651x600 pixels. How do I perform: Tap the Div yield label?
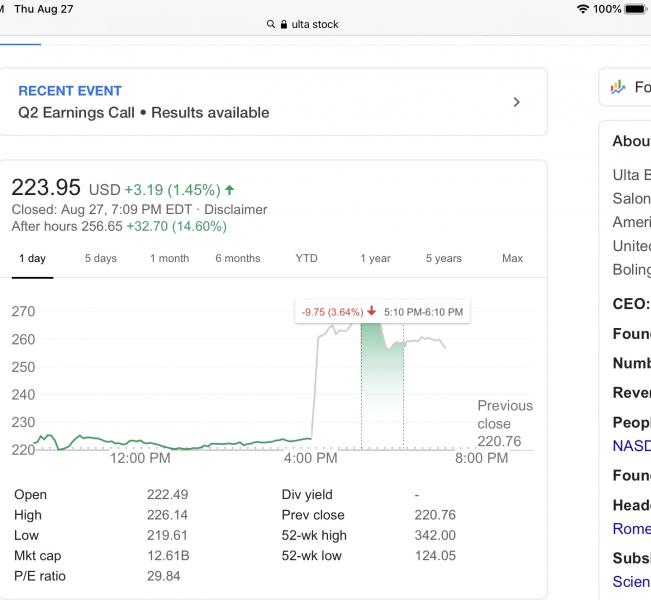tap(307, 495)
